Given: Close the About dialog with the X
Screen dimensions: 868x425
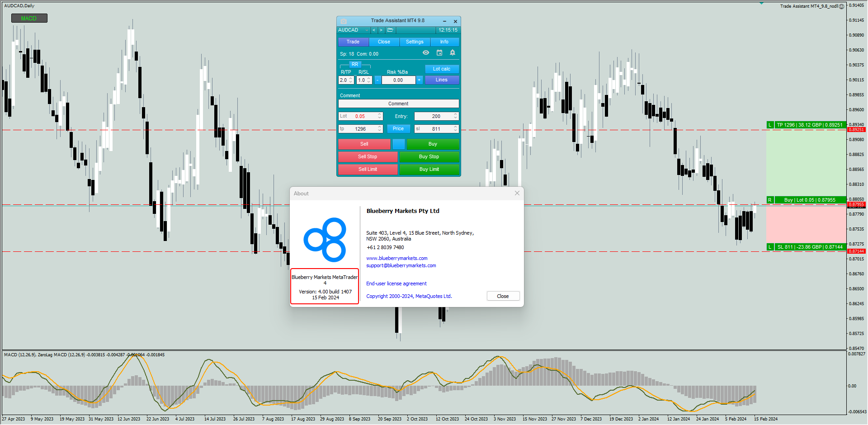Looking at the screenshot, I should 517,193.
